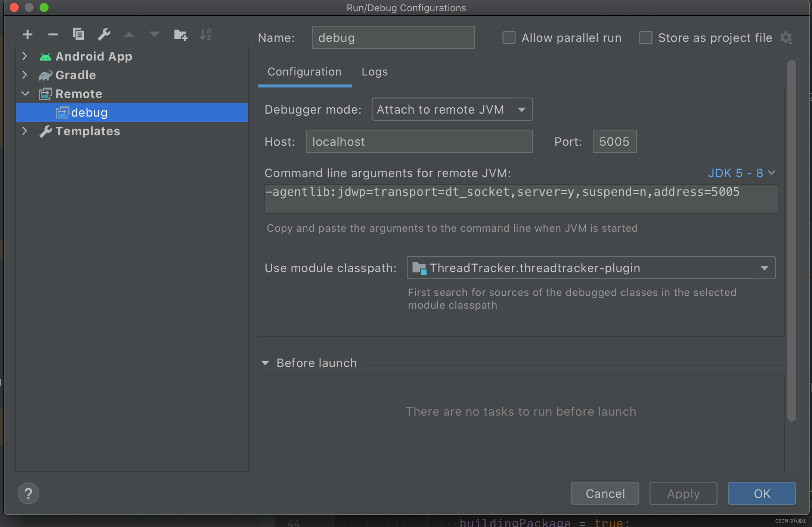Image resolution: width=812 pixels, height=527 pixels.
Task: Click the sort configurations icon
Action: point(207,34)
